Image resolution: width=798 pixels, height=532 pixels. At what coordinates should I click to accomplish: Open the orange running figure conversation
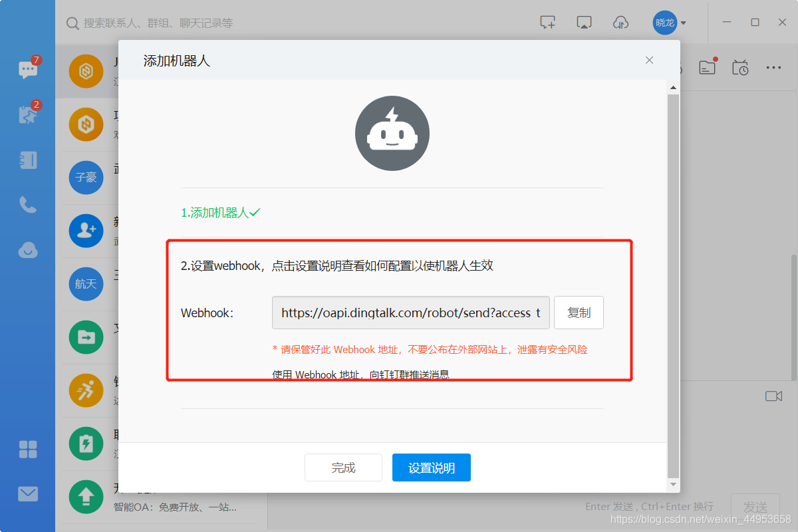(x=86, y=390)
